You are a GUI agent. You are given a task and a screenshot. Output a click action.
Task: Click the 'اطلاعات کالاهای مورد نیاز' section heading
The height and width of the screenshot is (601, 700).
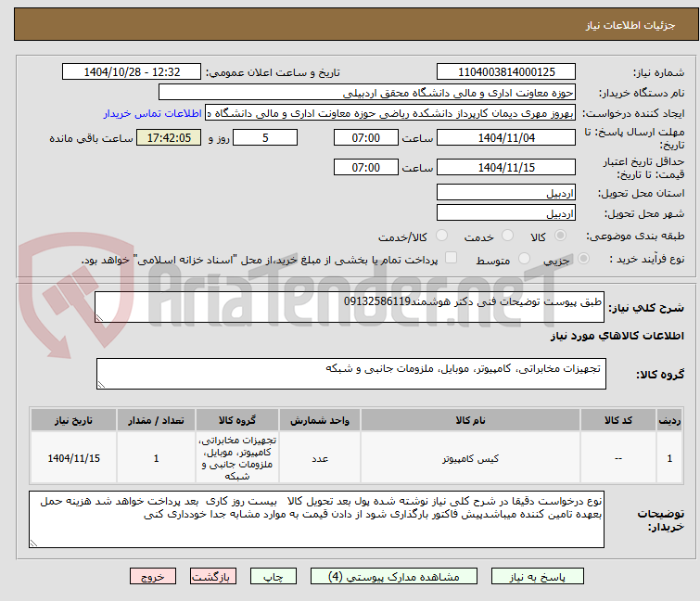coord(617,336)
